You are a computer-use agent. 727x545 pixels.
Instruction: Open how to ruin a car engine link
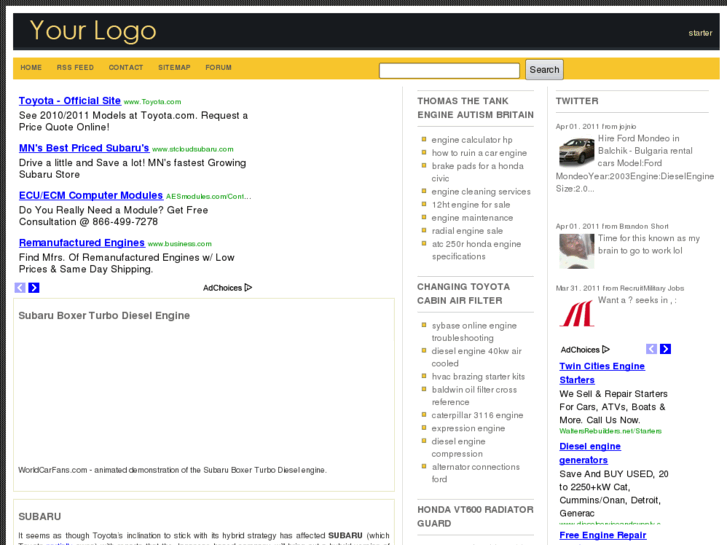point(479,153)
